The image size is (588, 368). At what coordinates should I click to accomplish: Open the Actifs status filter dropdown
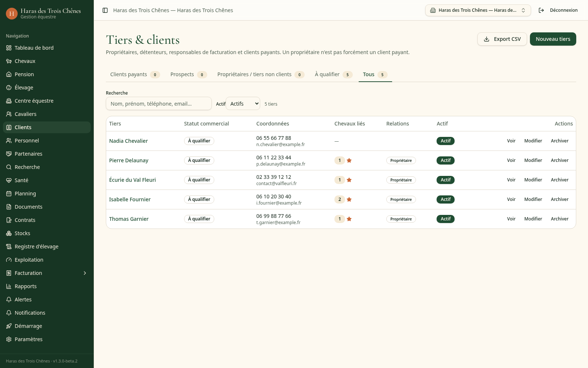click(243, 104)
